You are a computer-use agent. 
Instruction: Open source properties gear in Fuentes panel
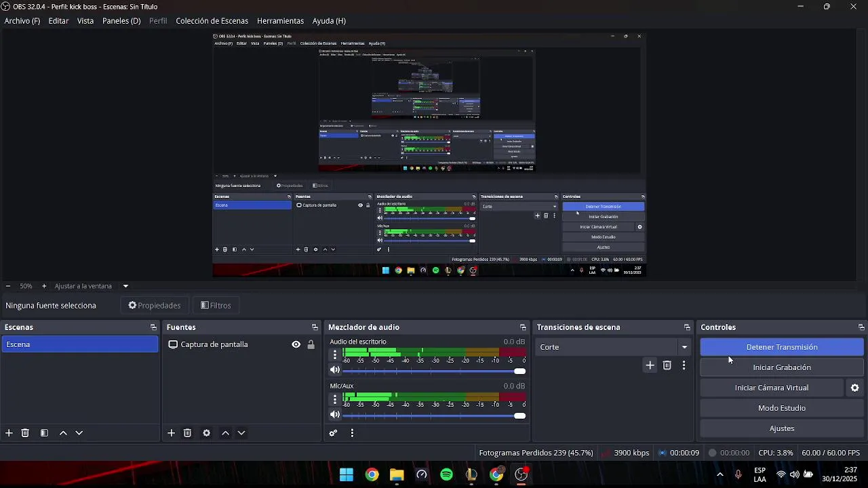coord(207,433)
